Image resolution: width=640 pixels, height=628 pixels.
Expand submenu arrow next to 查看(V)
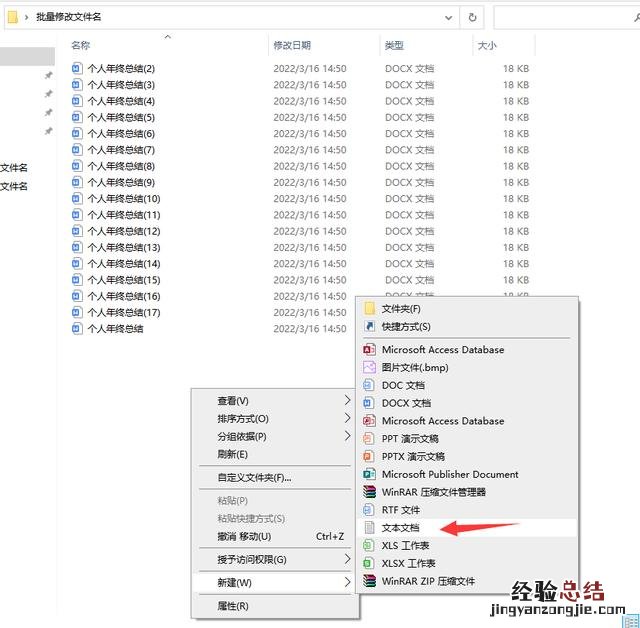(x=347, y=400)
